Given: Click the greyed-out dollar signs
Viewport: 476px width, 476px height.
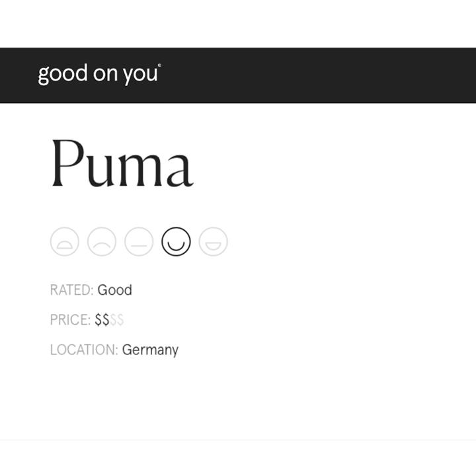Looking at the screenshot, I should pos(117,320).
